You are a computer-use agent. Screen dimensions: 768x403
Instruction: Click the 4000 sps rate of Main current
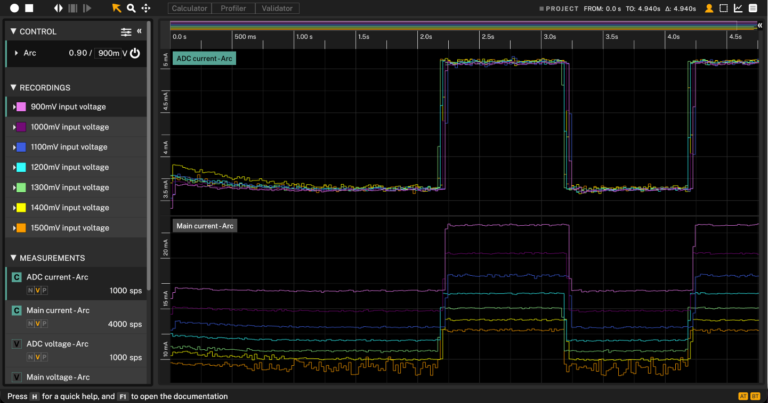coord(125,324)
